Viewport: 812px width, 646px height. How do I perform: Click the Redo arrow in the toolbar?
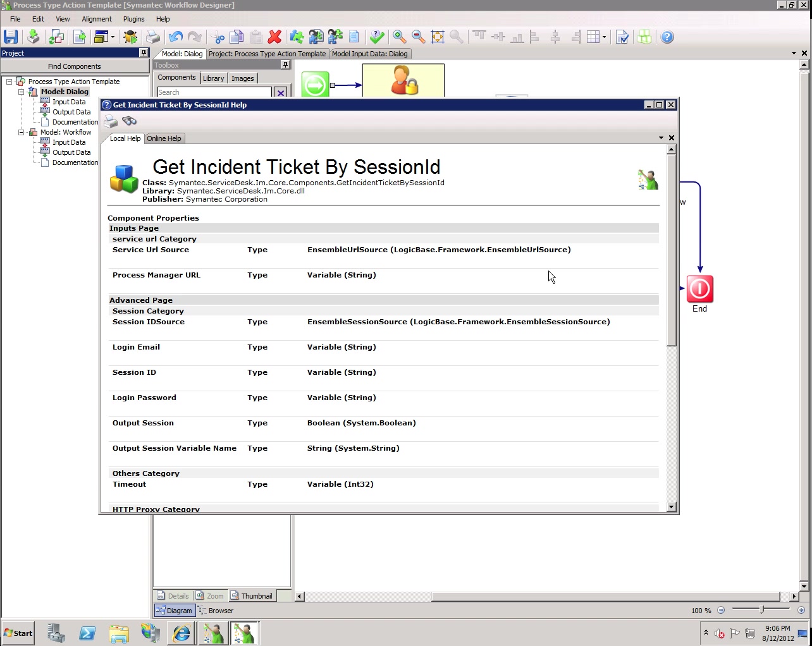(195, 37)
